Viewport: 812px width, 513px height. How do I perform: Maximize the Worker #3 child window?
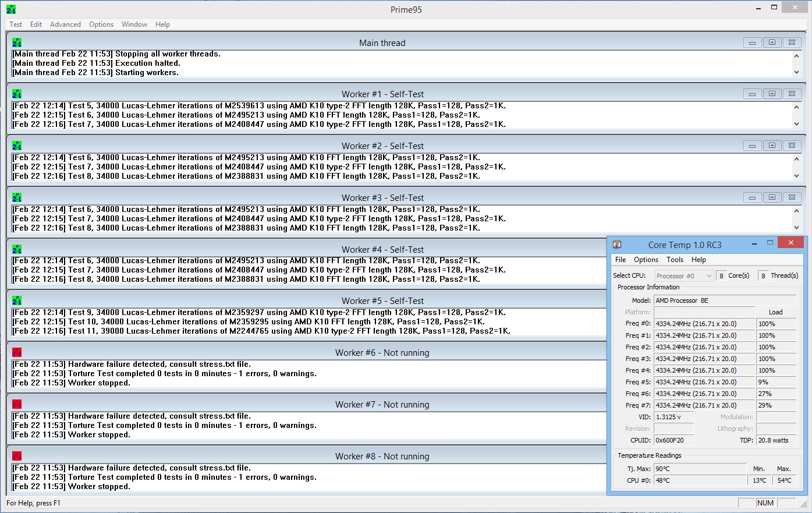pos(772,197)
